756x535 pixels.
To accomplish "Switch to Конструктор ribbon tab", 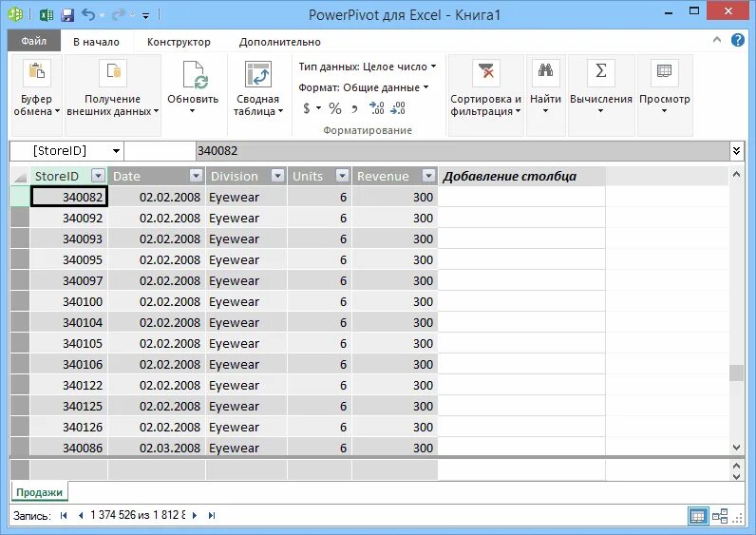I will click(x=179, y=42).
